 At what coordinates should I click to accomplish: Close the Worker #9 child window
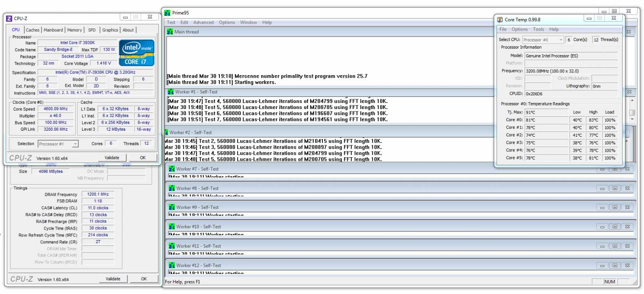click(627, 208)
